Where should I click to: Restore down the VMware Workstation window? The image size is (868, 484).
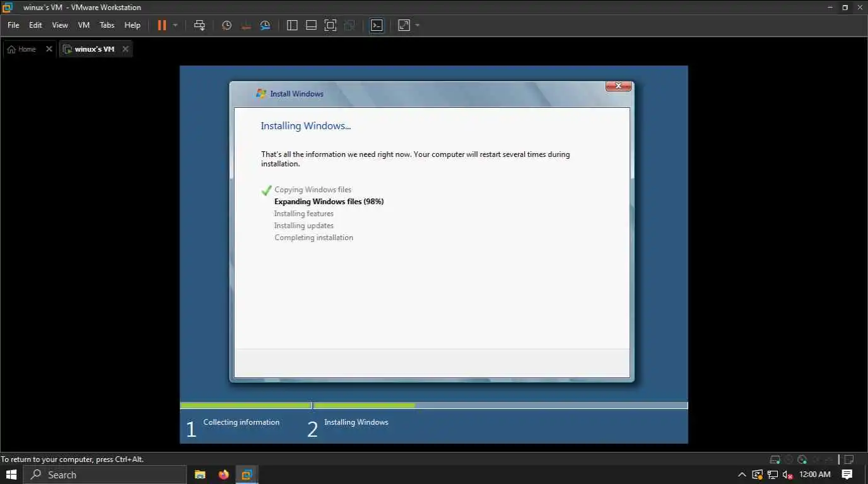point(845,8)
